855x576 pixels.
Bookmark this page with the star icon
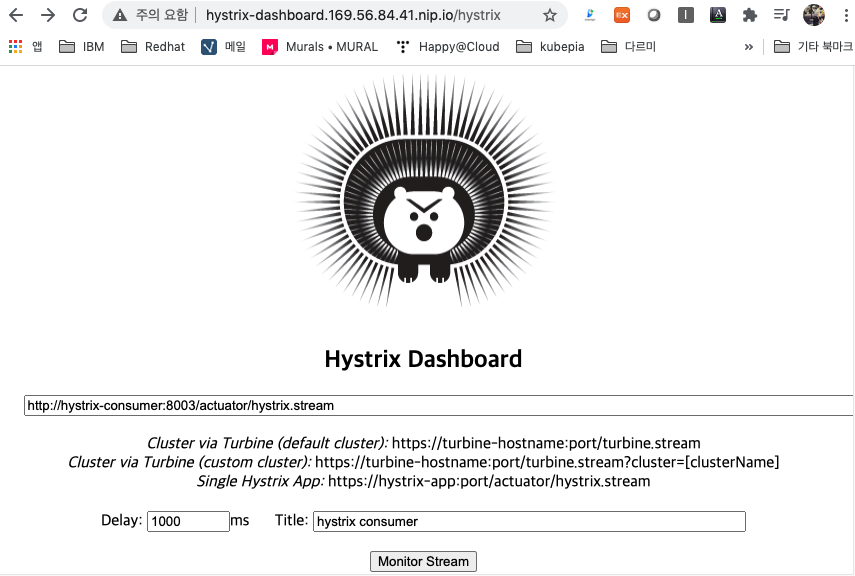coord(550,15)
